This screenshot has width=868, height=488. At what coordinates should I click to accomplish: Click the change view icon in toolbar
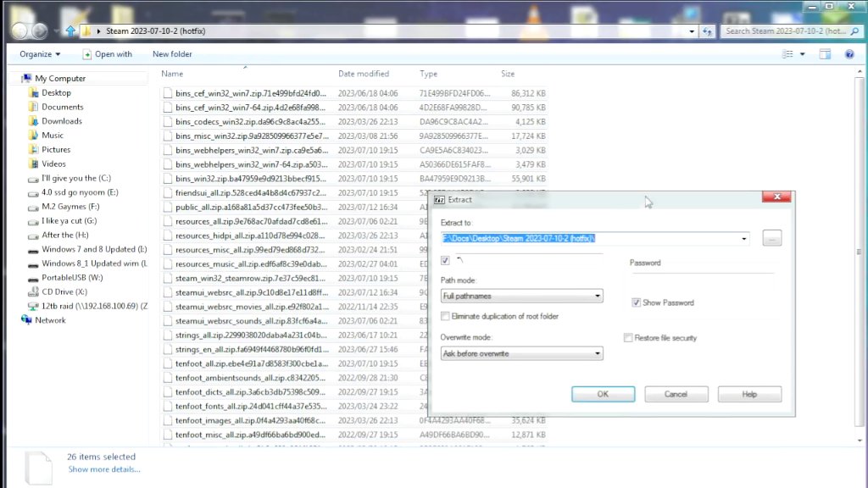point(787,54)
